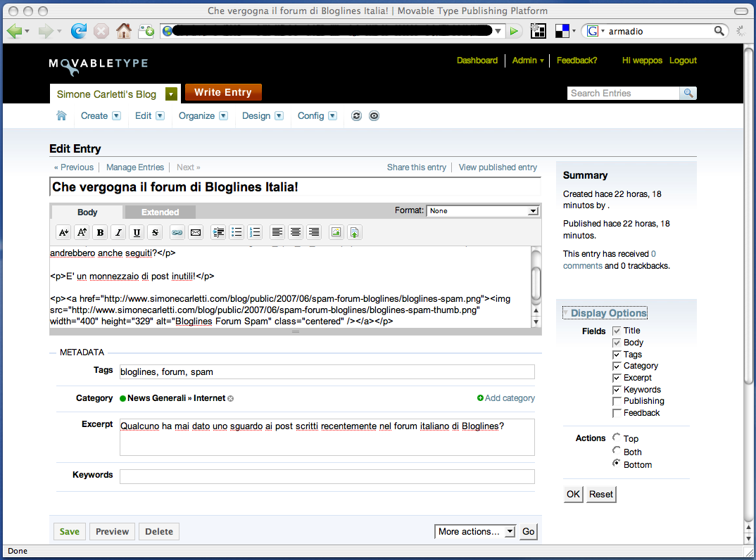Open the Format dropdown showing None

tap(483, 210)
